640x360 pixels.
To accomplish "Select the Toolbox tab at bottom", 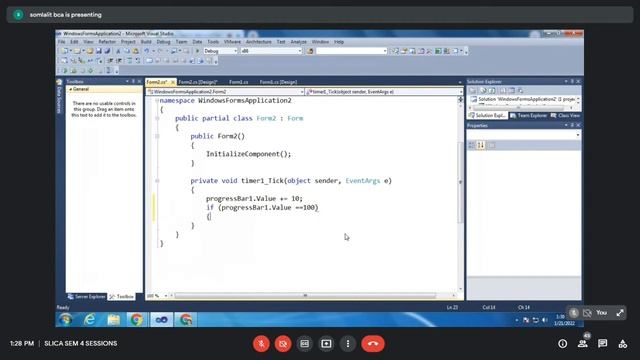I will point(122,297).
